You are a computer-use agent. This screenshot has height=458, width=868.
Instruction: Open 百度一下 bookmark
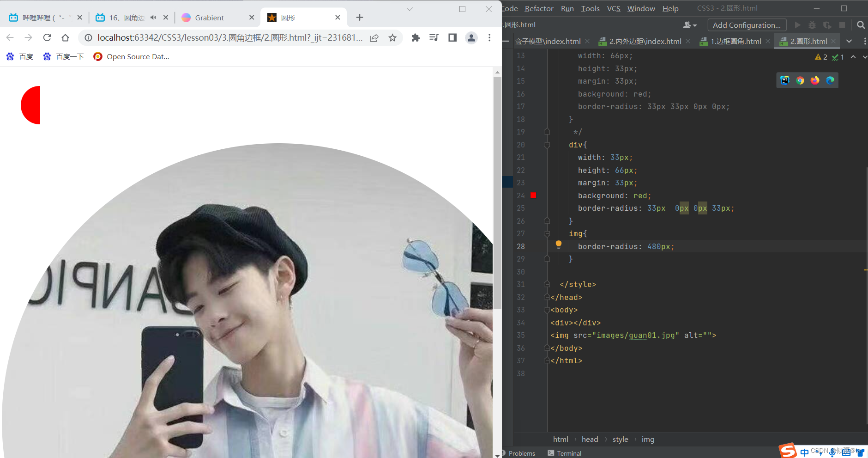[63, 56]
